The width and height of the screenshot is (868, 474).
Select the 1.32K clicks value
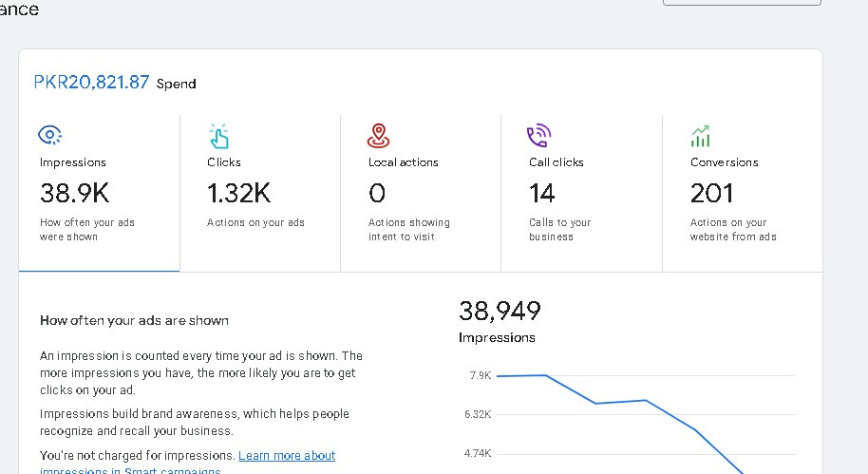tap(238, 194)
